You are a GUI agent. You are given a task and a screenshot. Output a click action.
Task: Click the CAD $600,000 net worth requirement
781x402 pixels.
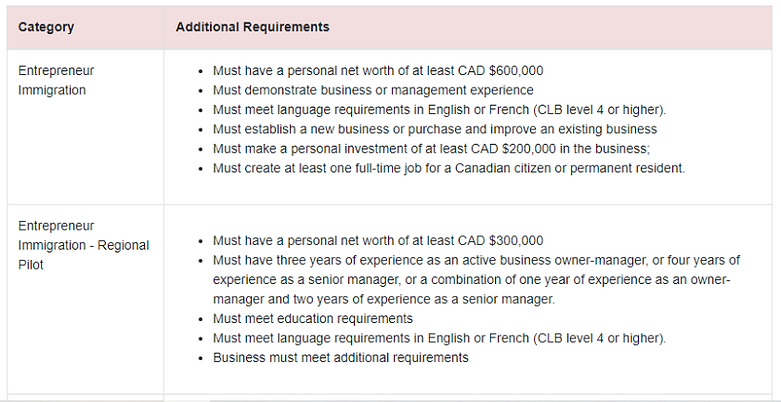tap(378, 71)
